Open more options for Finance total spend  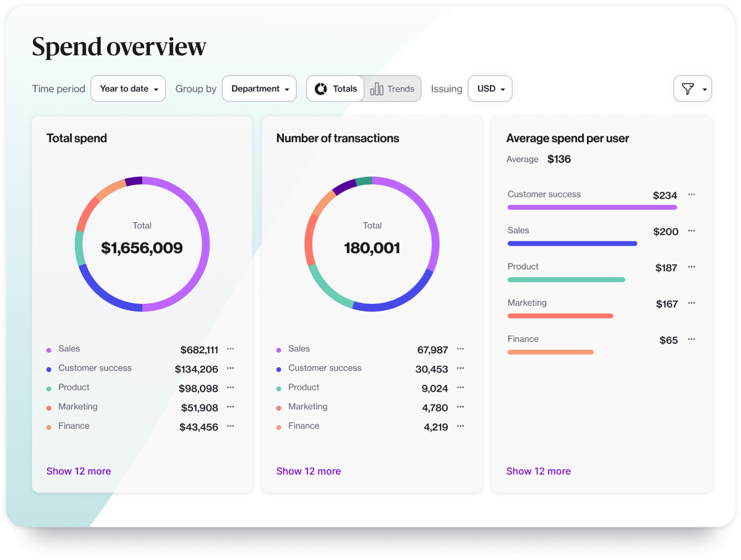(x=231, y=426)
